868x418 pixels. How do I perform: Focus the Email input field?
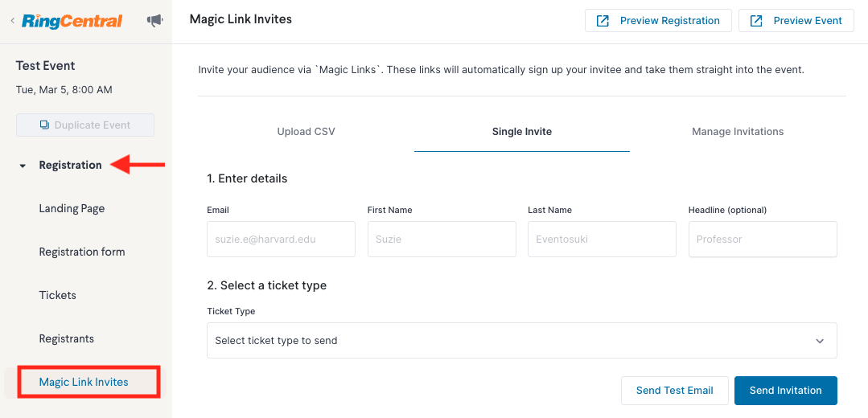pos(282,240)
